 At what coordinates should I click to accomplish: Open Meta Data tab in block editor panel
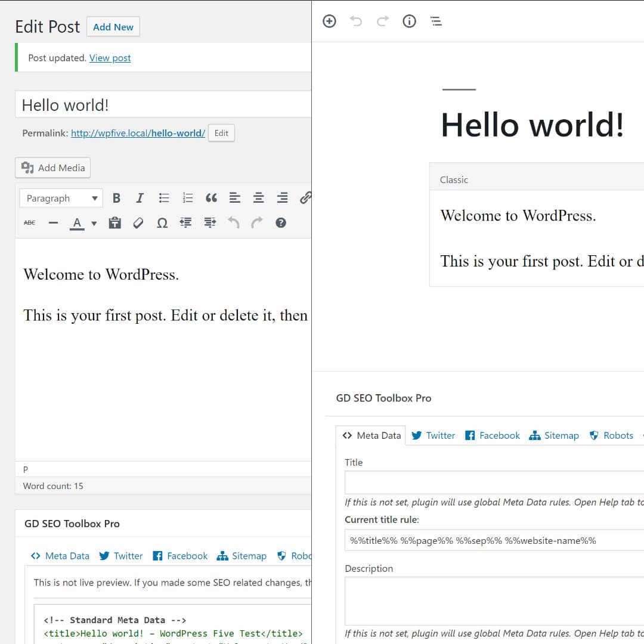point(371,435)
